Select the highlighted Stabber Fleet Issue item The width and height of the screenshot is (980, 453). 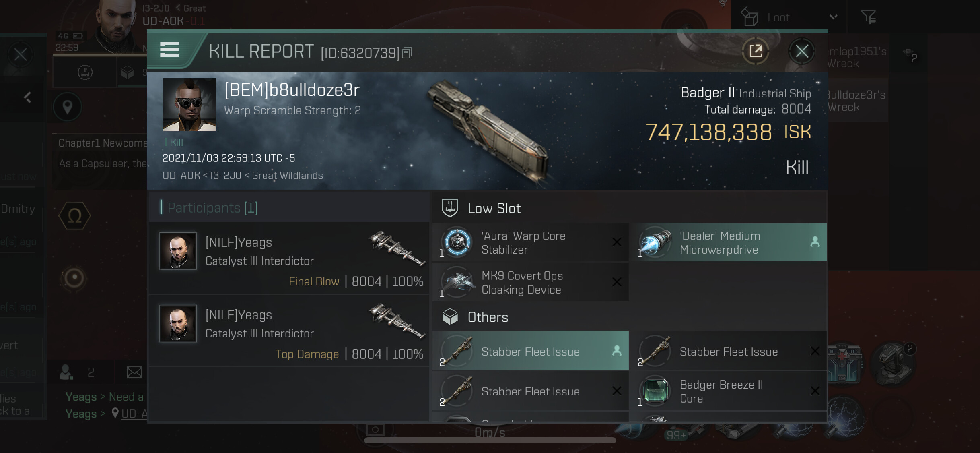click(531, 351)
